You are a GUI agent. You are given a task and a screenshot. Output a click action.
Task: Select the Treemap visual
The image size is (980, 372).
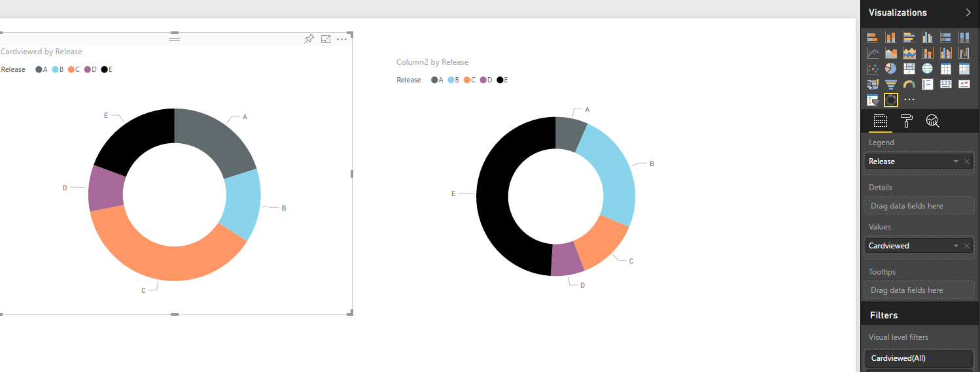click(909, 69)
